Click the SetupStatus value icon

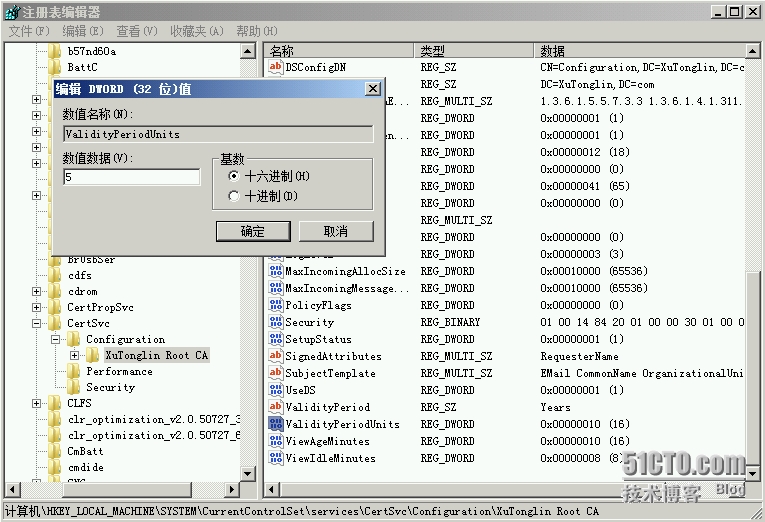click(276, 339)
